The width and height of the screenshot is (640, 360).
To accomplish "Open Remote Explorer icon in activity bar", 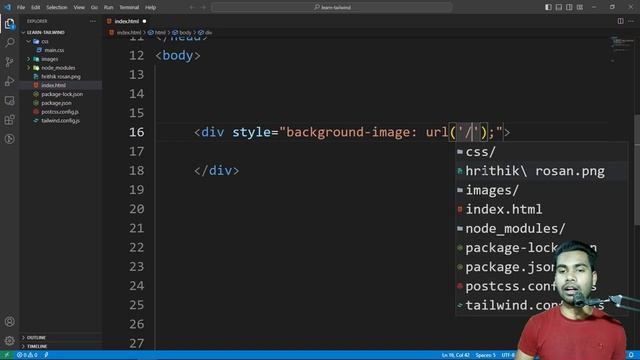I will [x=10, y=100].
